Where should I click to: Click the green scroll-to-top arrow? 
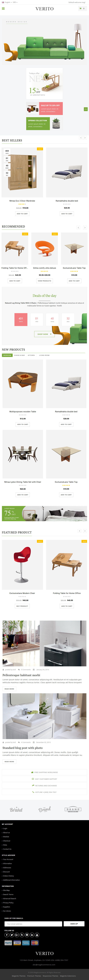[x=86, y=109]
